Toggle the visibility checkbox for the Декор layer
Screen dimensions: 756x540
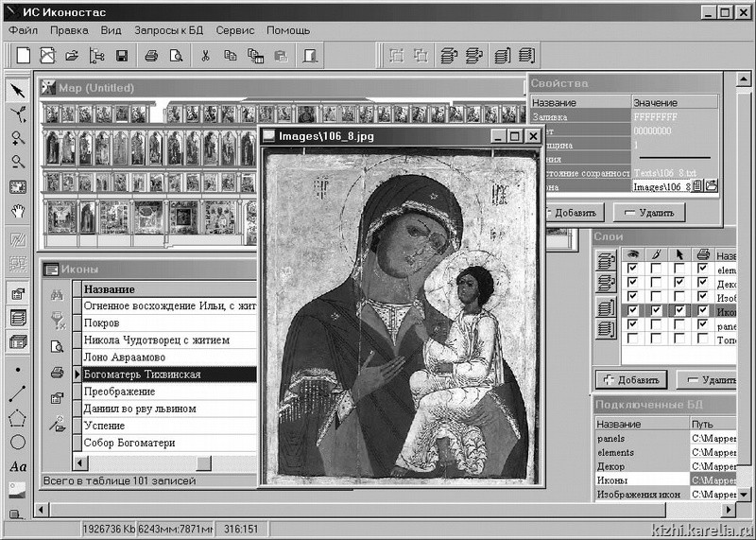[631, 283]
